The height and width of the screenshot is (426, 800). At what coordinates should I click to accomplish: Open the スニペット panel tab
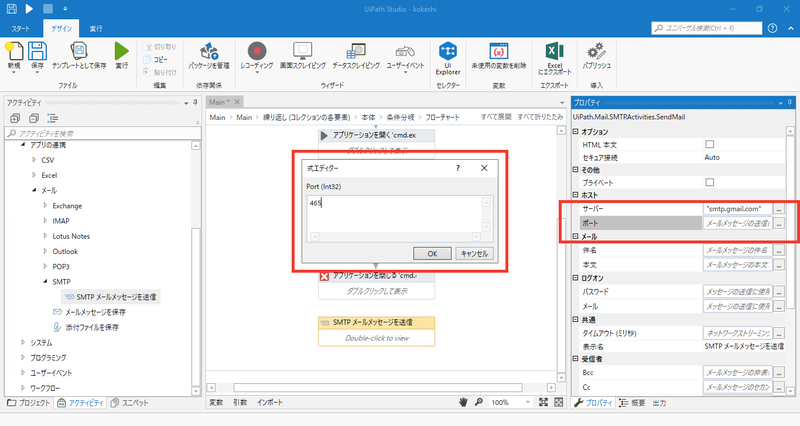point(130,403)
